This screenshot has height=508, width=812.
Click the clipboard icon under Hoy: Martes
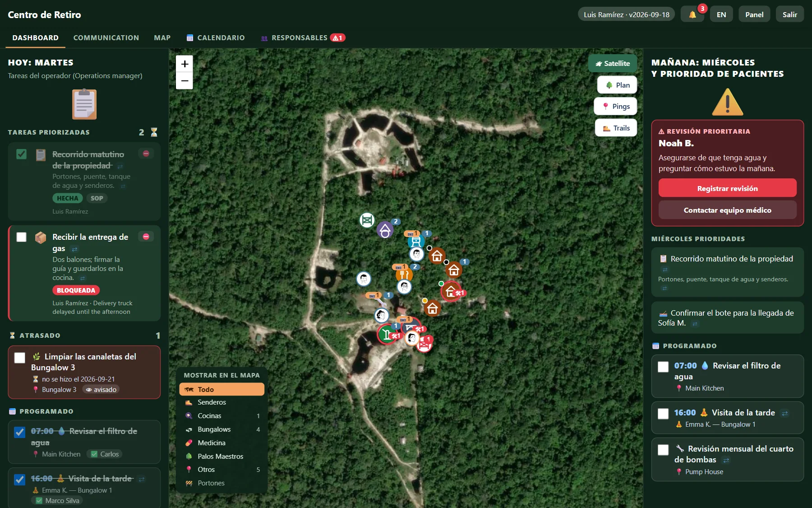(84, 104)
